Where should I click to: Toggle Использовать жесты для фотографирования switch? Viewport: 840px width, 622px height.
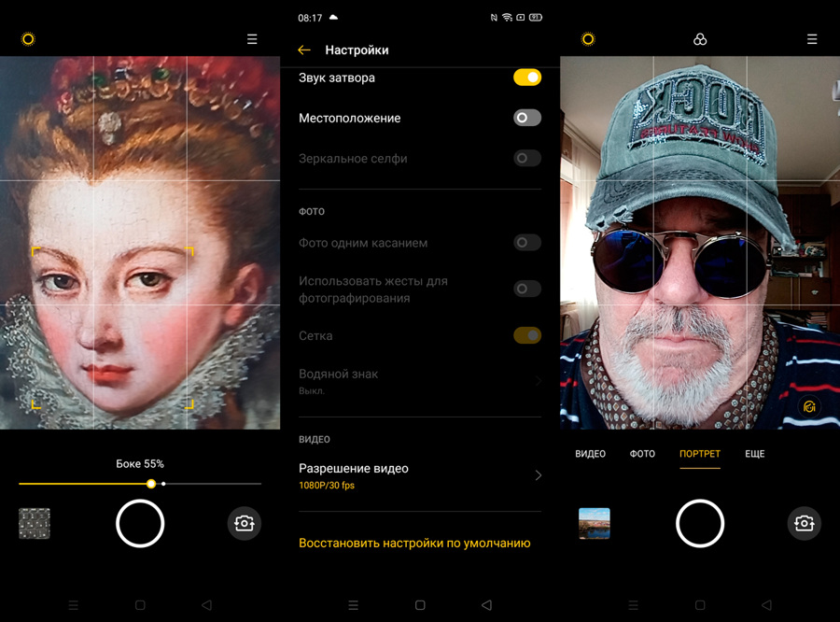click(527, 289)
